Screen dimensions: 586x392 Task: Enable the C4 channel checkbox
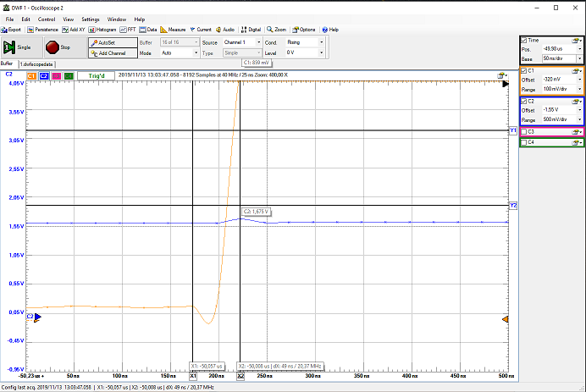pyautogui.click(x=524, y=142)
